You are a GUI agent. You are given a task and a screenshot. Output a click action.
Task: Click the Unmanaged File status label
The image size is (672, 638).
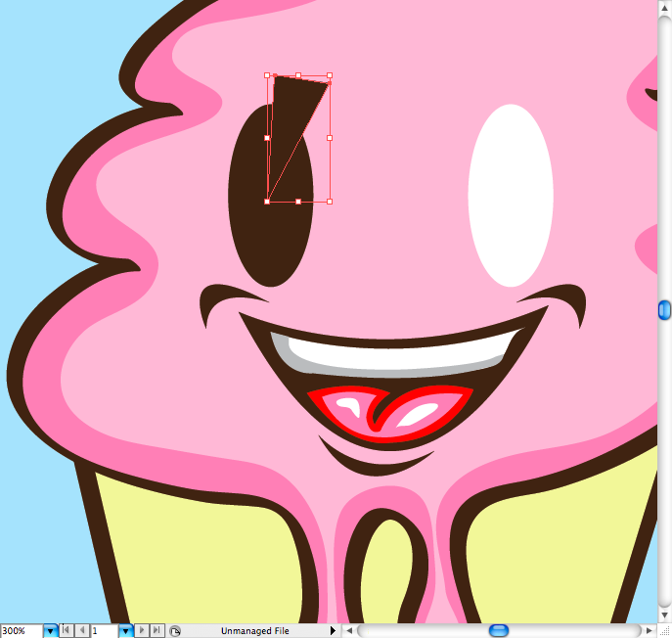pyautogui.click(x=254, y=631)
